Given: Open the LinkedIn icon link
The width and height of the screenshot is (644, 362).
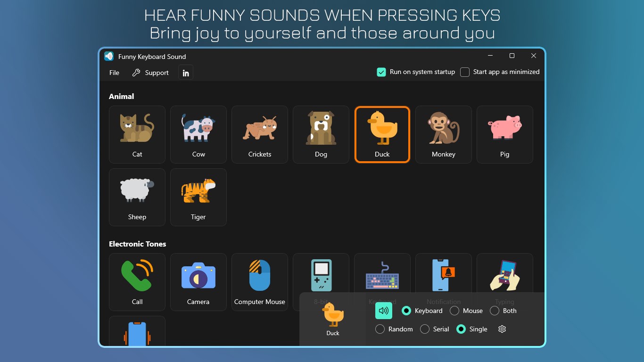Looking at the screenshot, I should click(186, 73).
